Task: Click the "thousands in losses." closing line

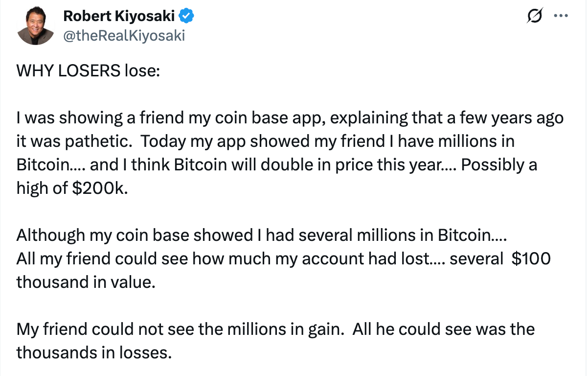Action: point(94,352)
